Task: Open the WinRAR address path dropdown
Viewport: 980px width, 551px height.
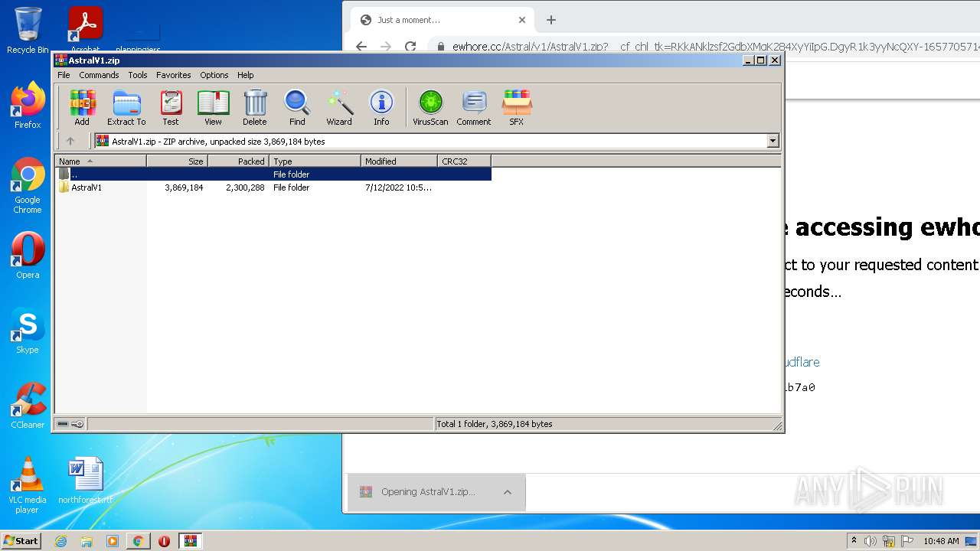Action: [773, 141]
